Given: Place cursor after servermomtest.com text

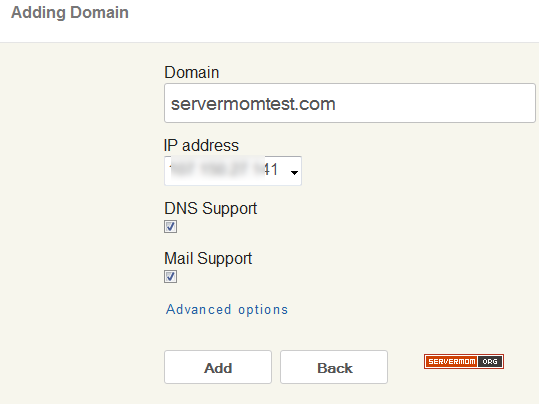Looking at the screenshot, I should (336, 104).
